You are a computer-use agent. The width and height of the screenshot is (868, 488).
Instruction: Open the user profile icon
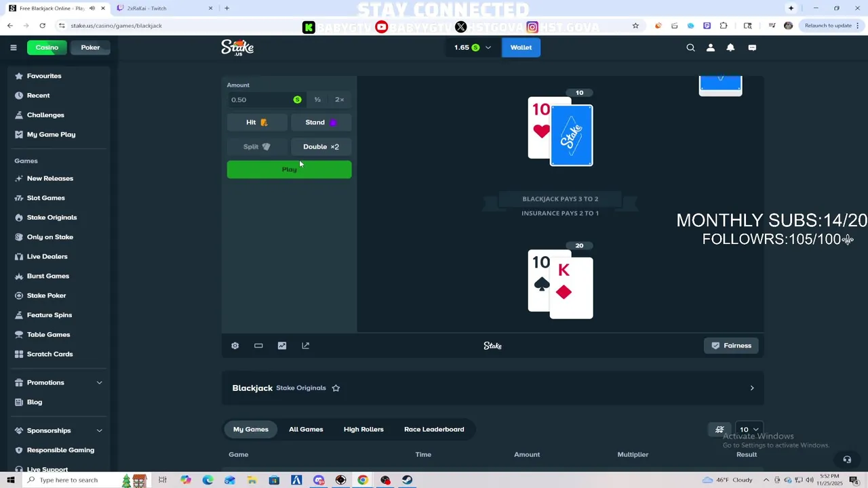711,47
